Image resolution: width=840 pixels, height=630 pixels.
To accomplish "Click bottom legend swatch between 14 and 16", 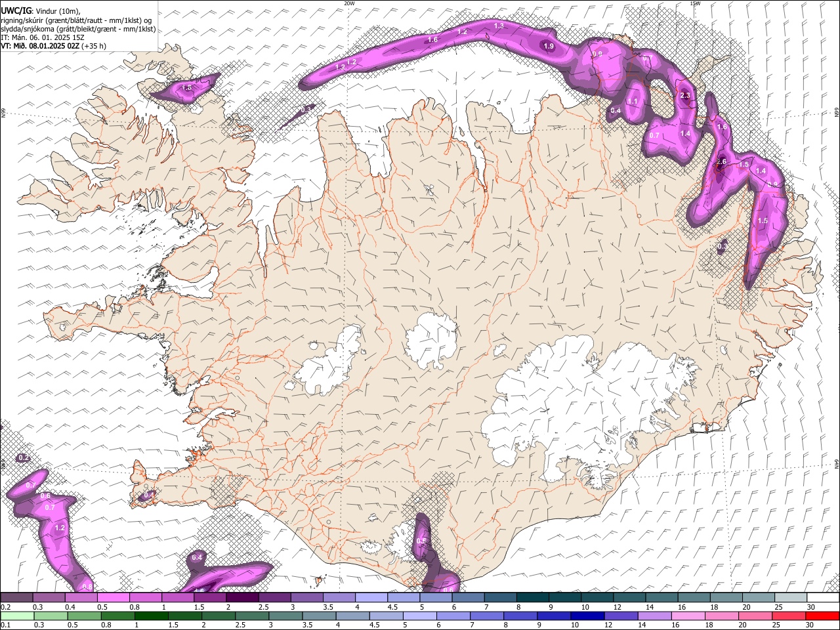I will tap(654, 616).
